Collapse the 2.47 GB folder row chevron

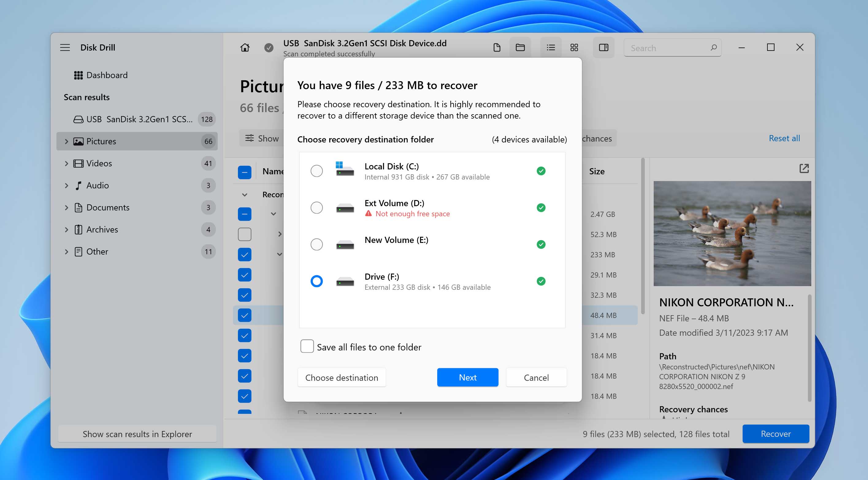273,214
